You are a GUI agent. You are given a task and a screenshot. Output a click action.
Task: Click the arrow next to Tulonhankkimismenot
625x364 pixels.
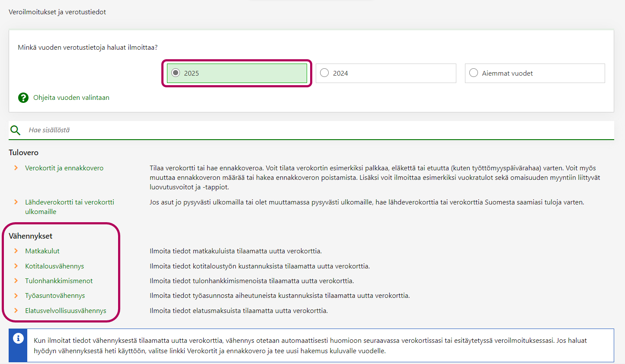pyautogui.click(x=16, y=281)
